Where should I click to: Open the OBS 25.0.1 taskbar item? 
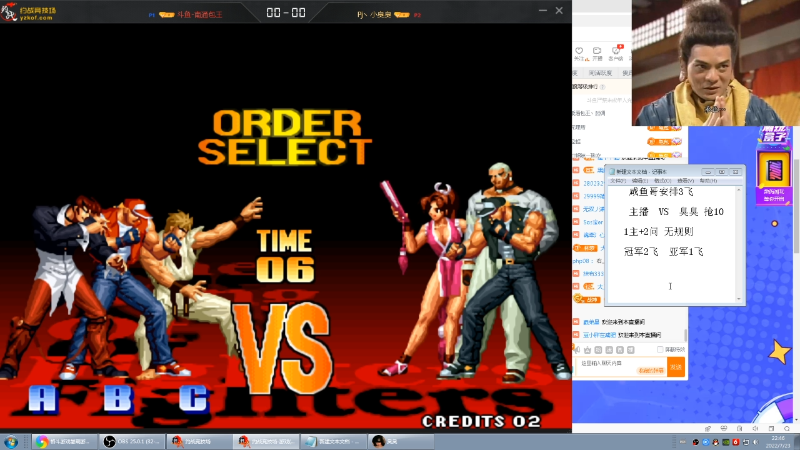pos(132,442)
